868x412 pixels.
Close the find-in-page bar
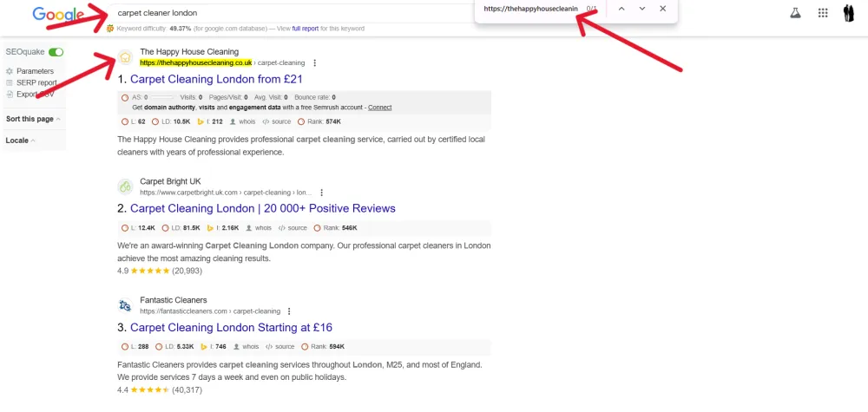(662, 9)
